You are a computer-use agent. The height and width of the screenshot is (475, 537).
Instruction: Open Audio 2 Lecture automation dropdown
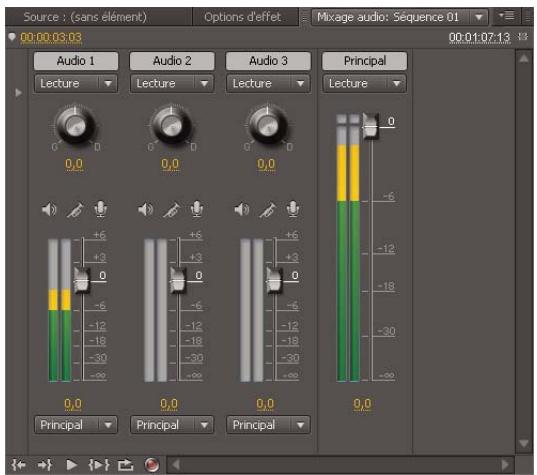coord(172,83)
